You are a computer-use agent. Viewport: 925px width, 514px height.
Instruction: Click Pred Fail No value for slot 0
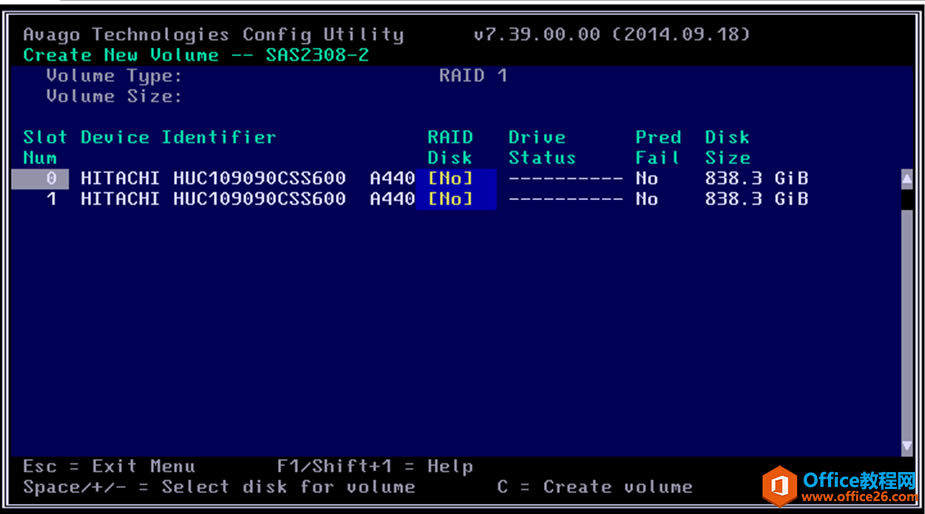coord(647,178)
